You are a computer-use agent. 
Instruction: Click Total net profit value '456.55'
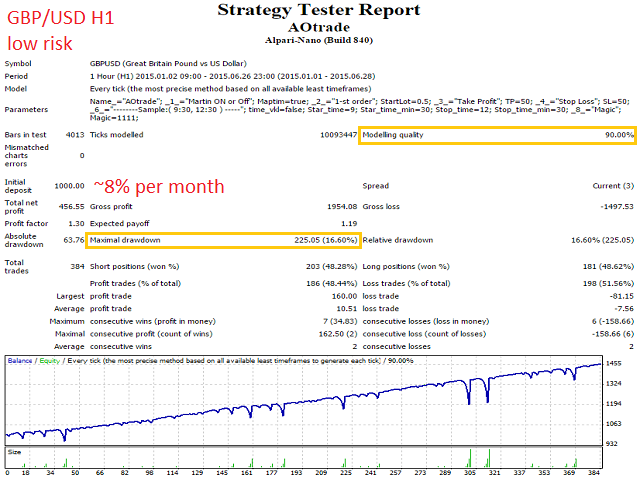pyautogui.click(x=71, y=207)
